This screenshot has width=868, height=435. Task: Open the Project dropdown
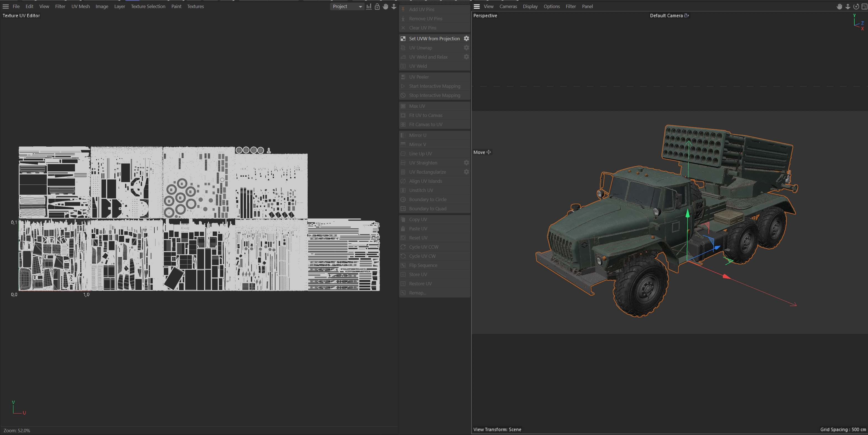click(x=347, y=6)
